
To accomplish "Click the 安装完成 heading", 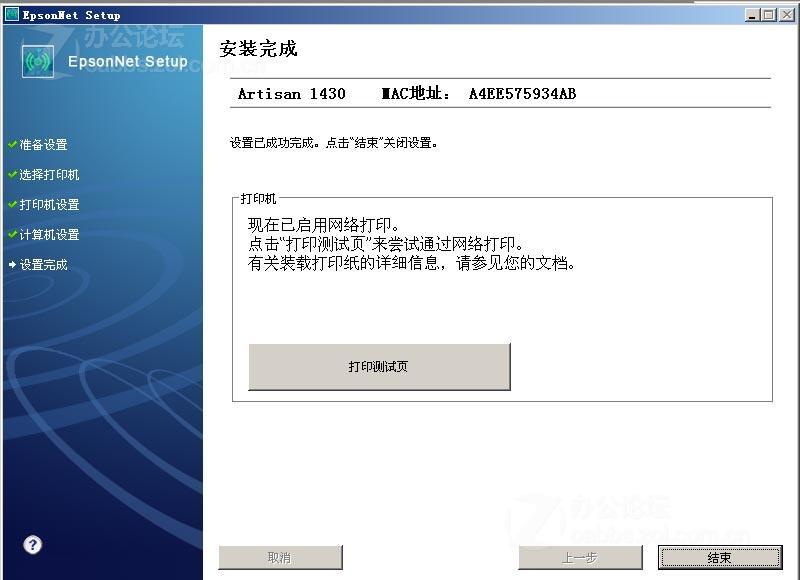I will (x=258, y=49).
